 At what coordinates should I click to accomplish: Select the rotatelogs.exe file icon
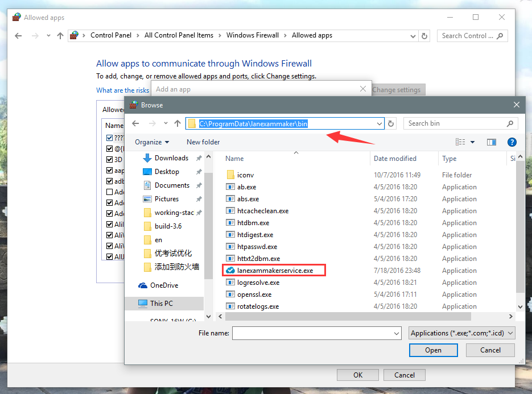pyautogui.click(x=230, y=306)
